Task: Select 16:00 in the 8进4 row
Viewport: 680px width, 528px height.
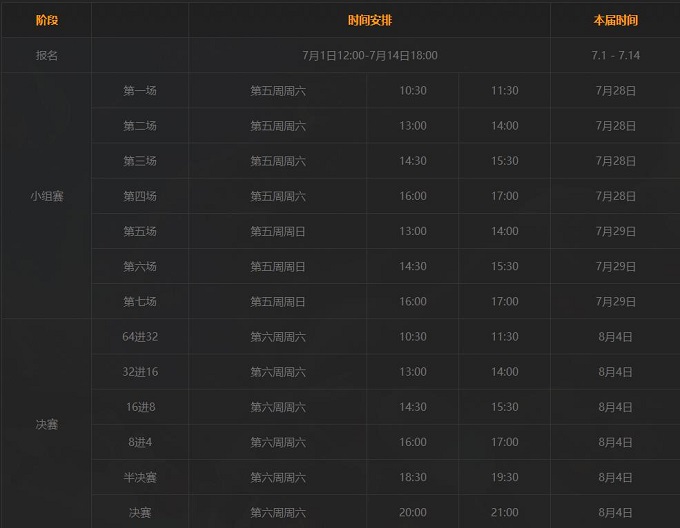Action: click(413, 442)
